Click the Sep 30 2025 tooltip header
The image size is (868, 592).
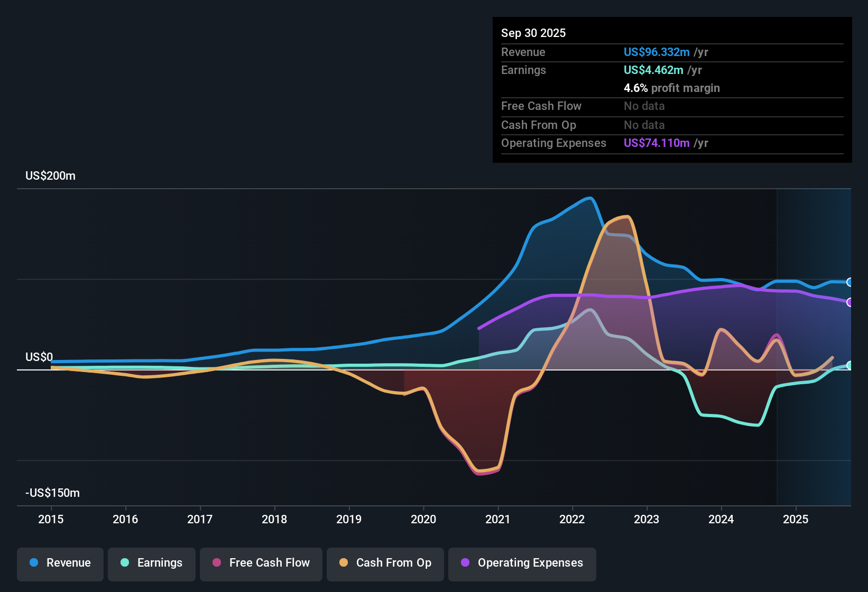533,33
